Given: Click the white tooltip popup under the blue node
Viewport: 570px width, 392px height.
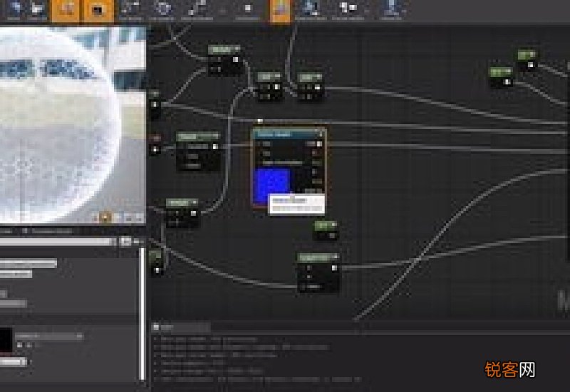Looking at the screenshot, I should click(296, 205).
